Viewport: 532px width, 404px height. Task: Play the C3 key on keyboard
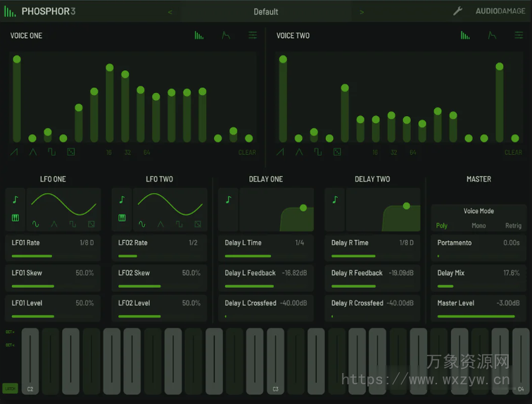(x=276, y=361)
